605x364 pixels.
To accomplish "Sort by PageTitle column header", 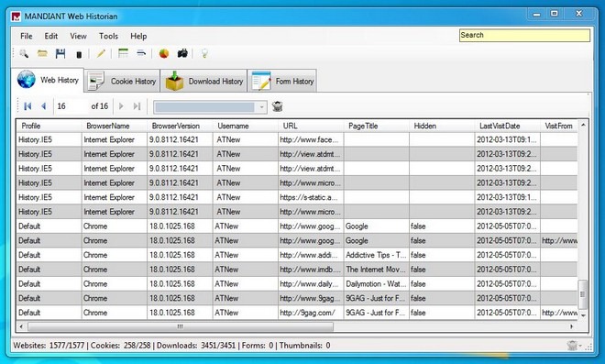I will click(x=377, y=126).
